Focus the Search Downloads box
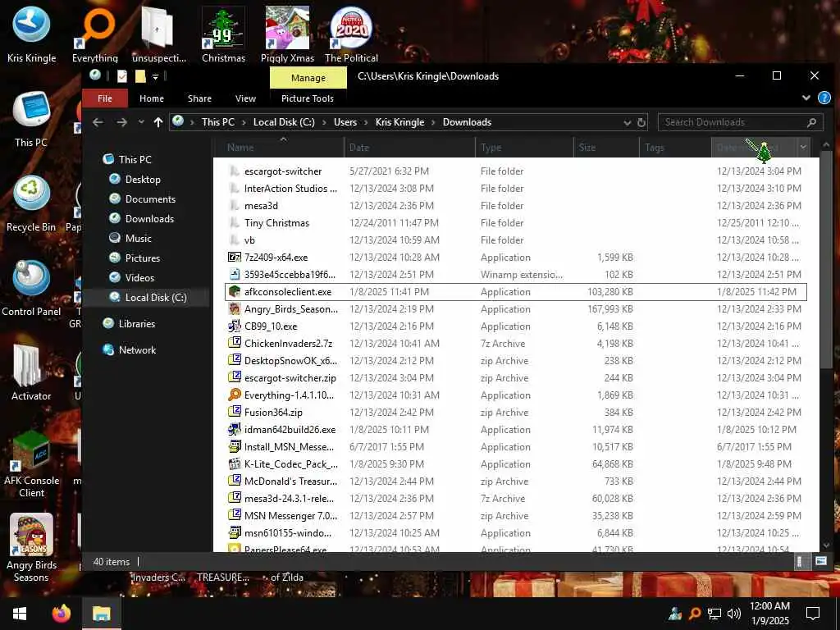This screenshot has height=630, width=840. click(x=740, y=122)
